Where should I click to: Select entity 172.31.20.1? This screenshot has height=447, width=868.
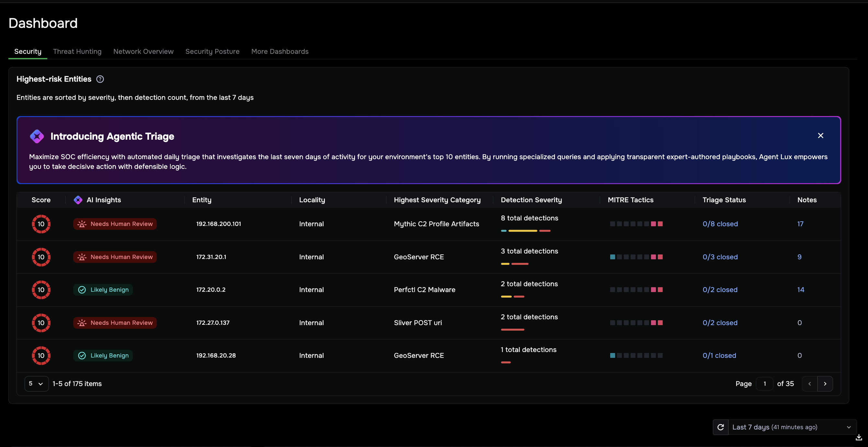click(x=211, y=257)
